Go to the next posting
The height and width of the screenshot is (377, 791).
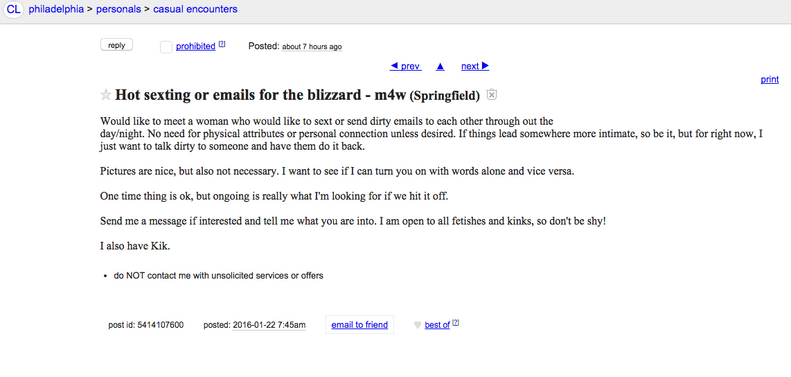point(475,66)
